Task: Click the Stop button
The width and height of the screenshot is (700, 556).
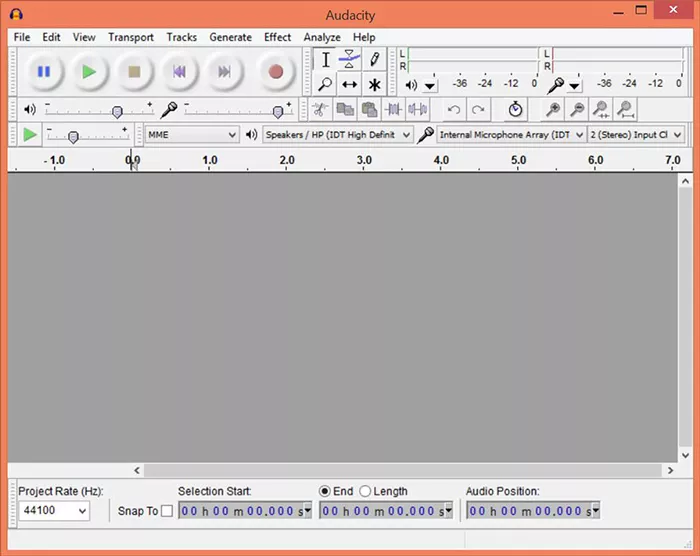Action: 134,71
